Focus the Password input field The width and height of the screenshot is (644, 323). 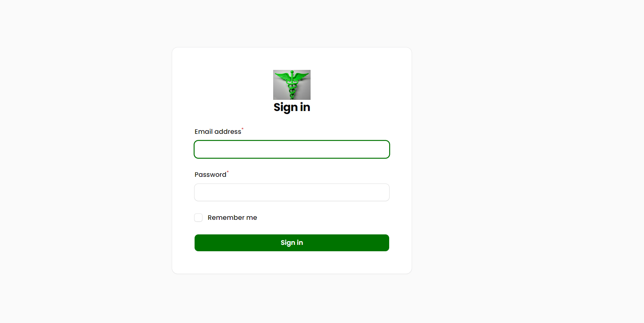(292, 193)
